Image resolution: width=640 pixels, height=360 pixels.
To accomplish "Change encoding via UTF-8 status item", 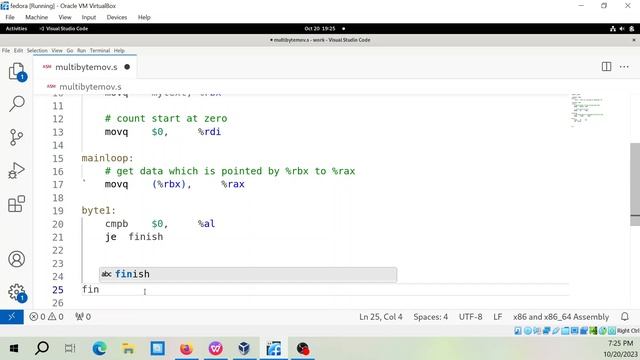I will coord(470,317).
